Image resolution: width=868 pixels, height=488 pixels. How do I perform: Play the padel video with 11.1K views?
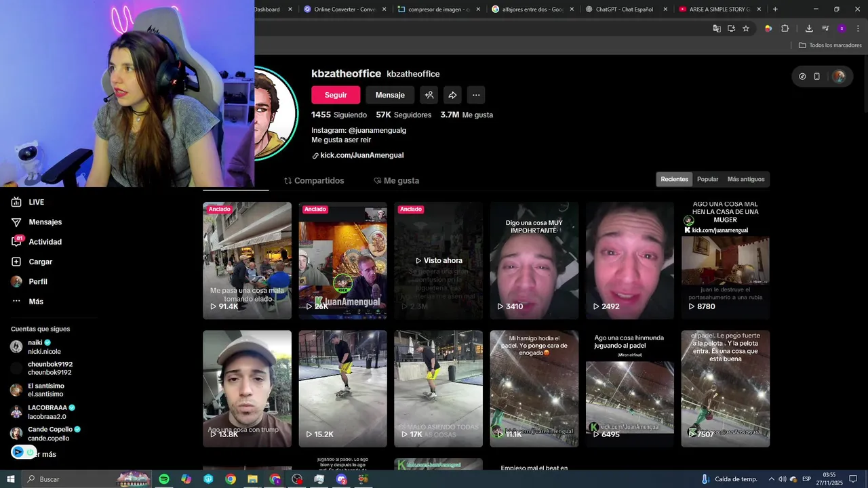coord(534,388)
